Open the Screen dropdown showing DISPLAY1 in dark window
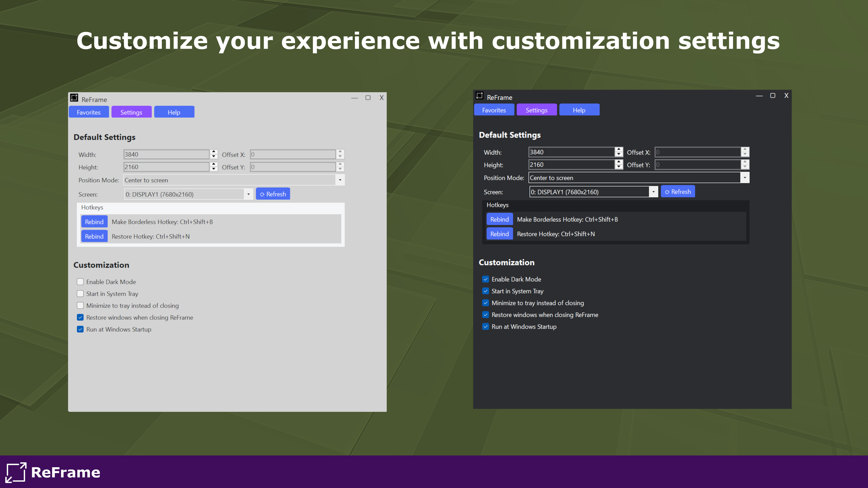Viewport: 868px width, 488px height. pos(654,192)
